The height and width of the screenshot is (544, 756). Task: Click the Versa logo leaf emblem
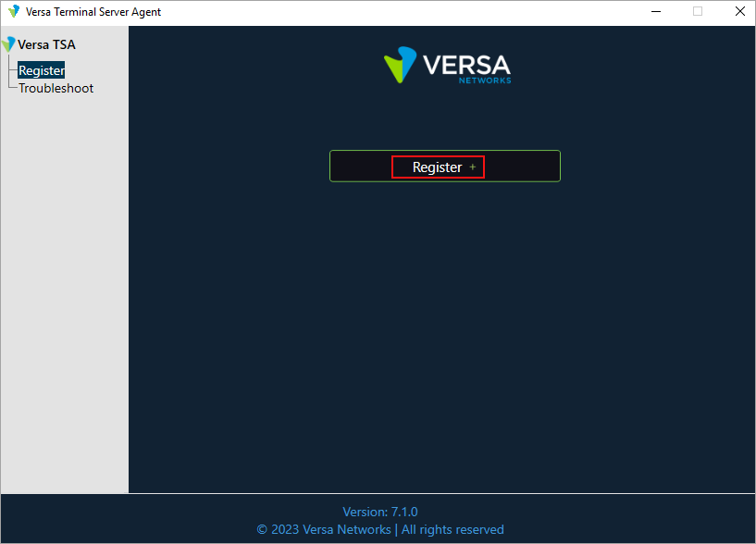tap(400, 66)
